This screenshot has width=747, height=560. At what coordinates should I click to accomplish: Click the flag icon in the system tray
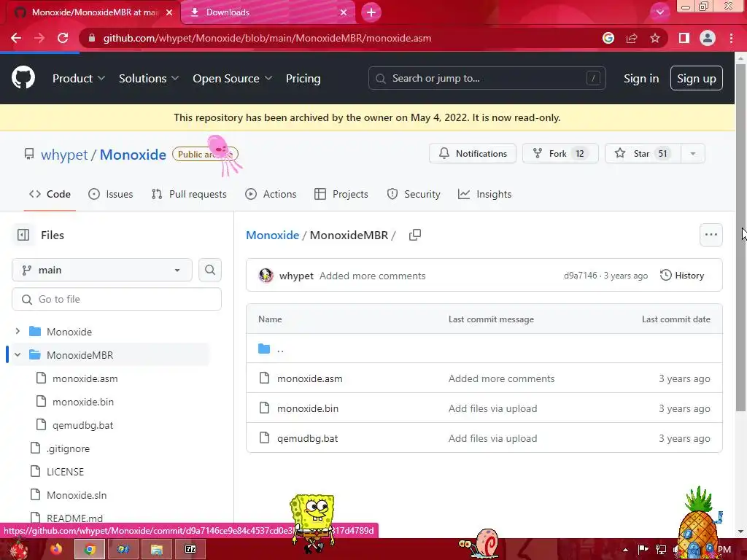pos(643,550)
